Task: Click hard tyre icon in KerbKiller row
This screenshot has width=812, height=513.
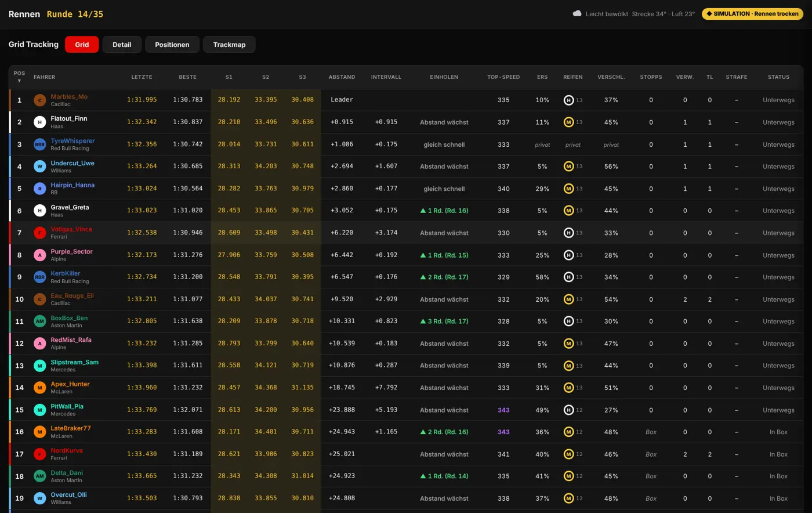Action: [x=569, y=277]
